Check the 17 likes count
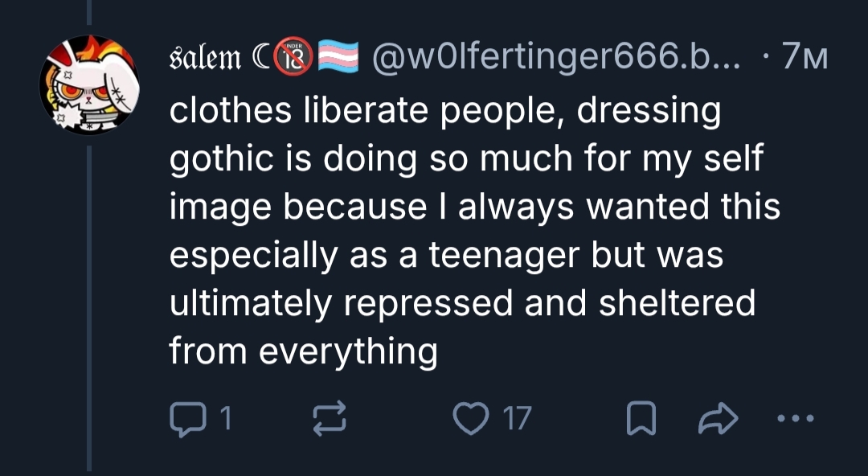 click(518, 418)
